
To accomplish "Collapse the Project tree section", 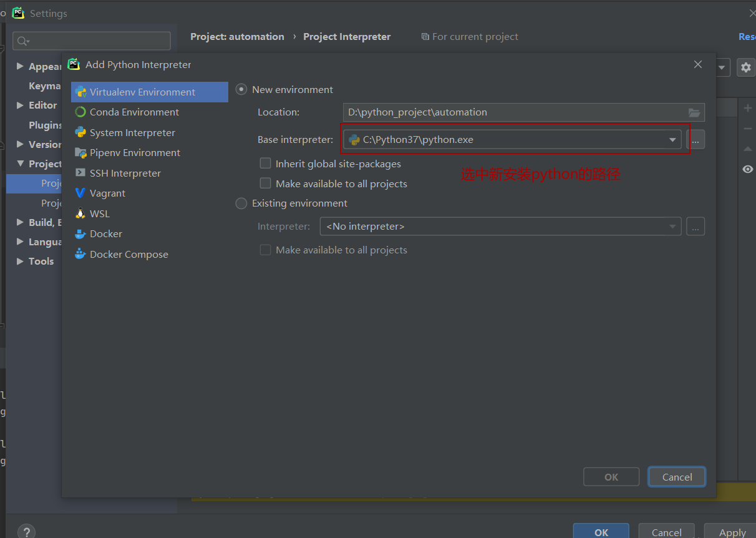I will coord(19,164).
